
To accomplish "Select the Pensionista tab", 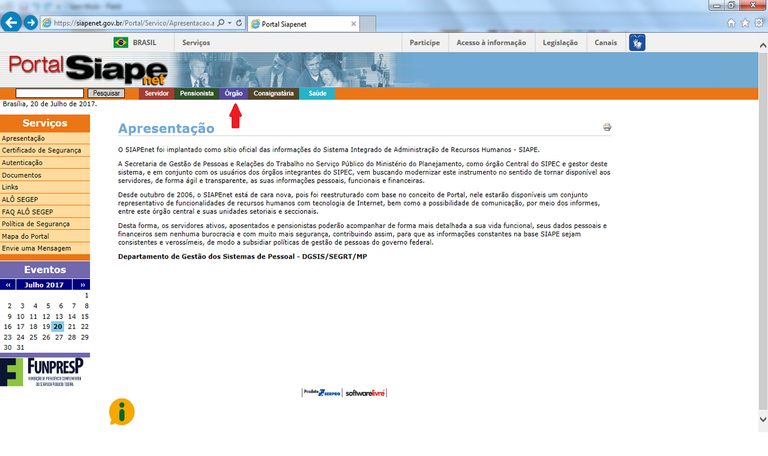I will tap(196, 94).
